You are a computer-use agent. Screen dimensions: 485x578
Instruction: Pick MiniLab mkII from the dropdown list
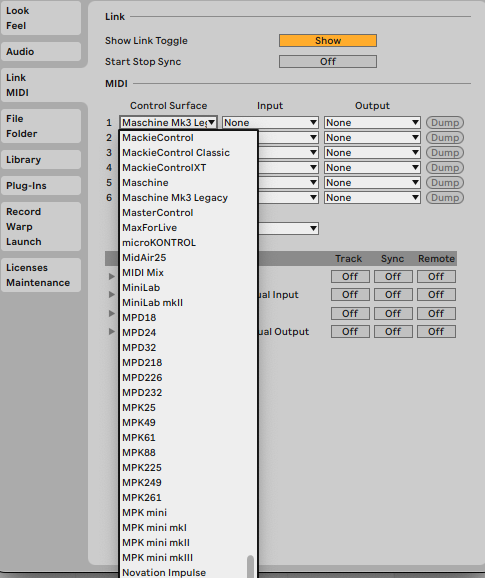click(x=188, y=303)
